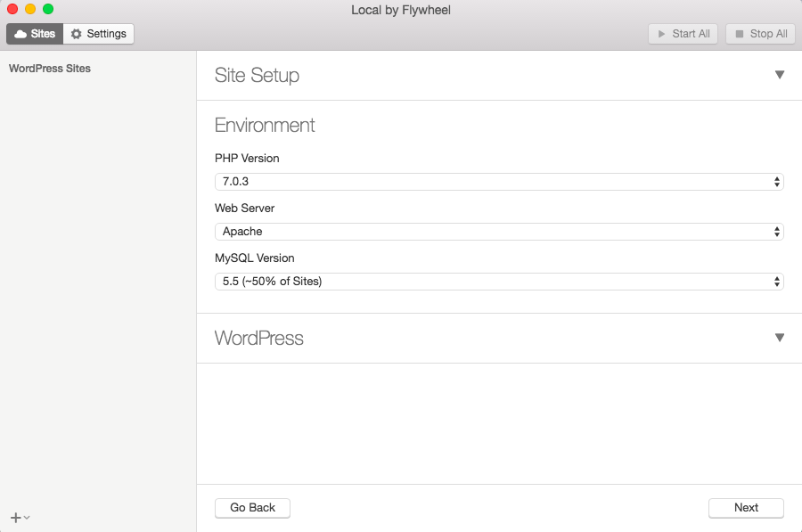Close the window with red button
The width and height of the screenshot is (802, 532).
pyautogui.click(x=12, y=9)
